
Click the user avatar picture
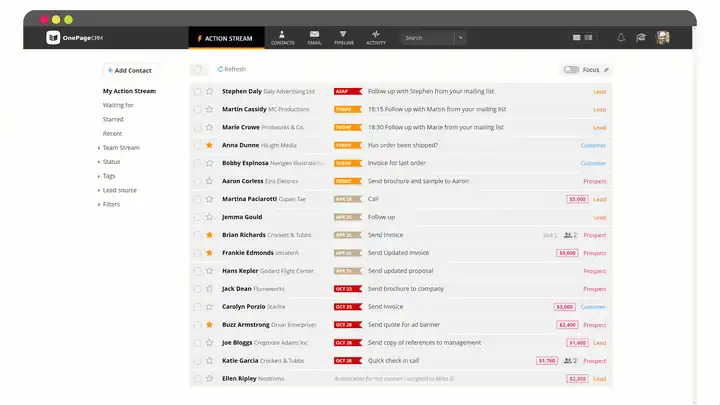pos(663,38)
